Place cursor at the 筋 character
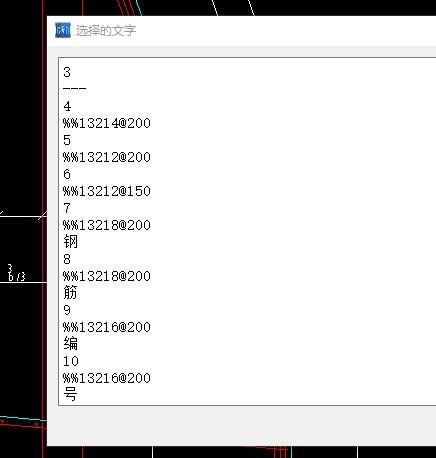436x458 pixels. (x=70, y=293)
